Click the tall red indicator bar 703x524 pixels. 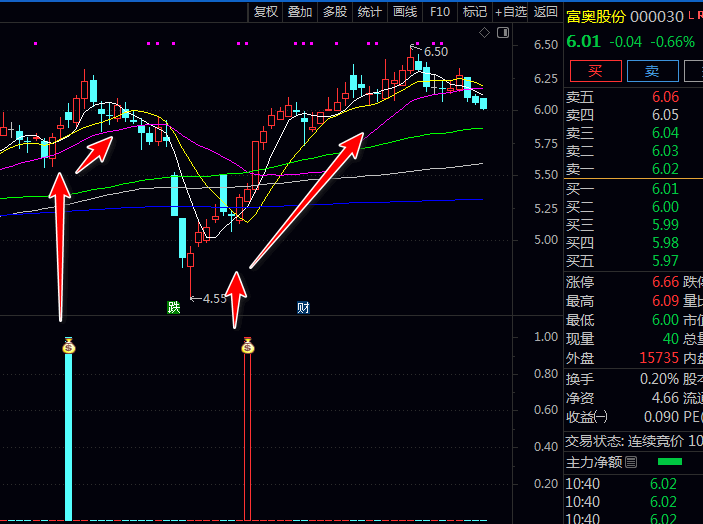click(247, 437)
